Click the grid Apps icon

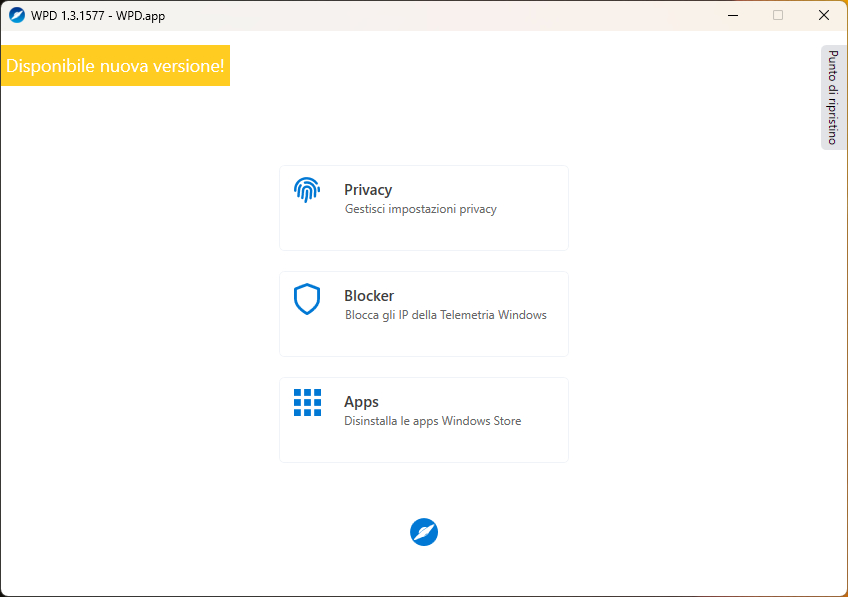click(x=307, y=402)
